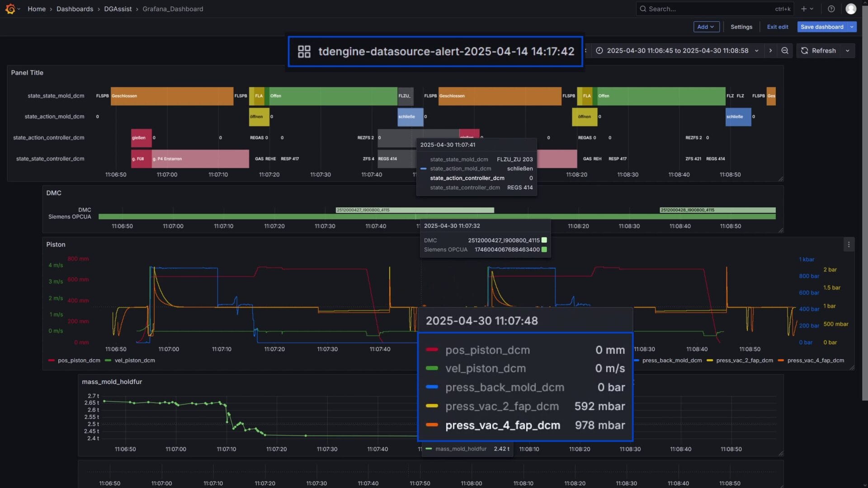Open the time range picker dropdown
Screen dimensions: 868x488
coord(677,51)
